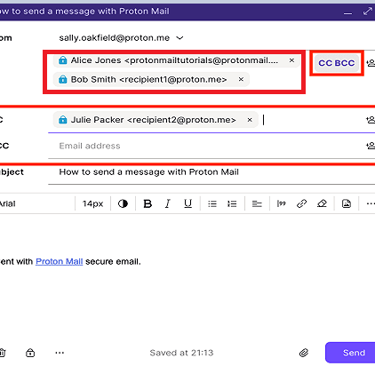Attach a file with paperclip icon
Viewport: 375px width, 366px height.
[x=304, y=353]
